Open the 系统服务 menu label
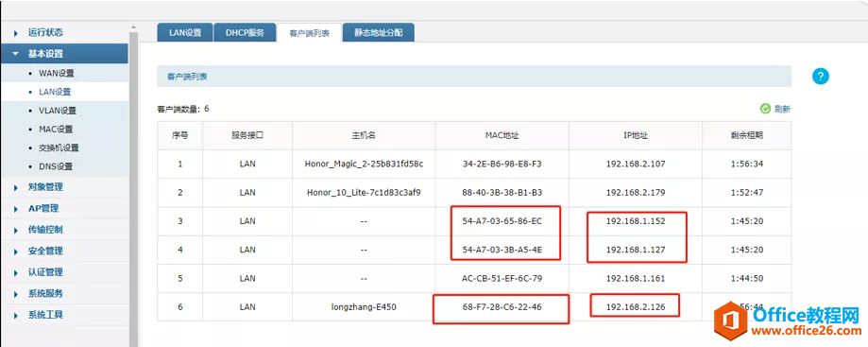868x347 pixels. pos(45,293)
